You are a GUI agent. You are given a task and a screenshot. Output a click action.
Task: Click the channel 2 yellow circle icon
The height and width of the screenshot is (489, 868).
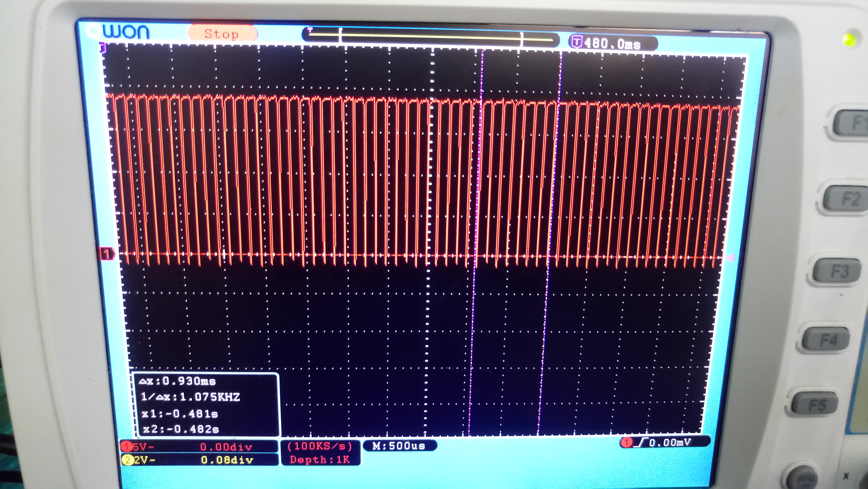(x=128, y=460)
